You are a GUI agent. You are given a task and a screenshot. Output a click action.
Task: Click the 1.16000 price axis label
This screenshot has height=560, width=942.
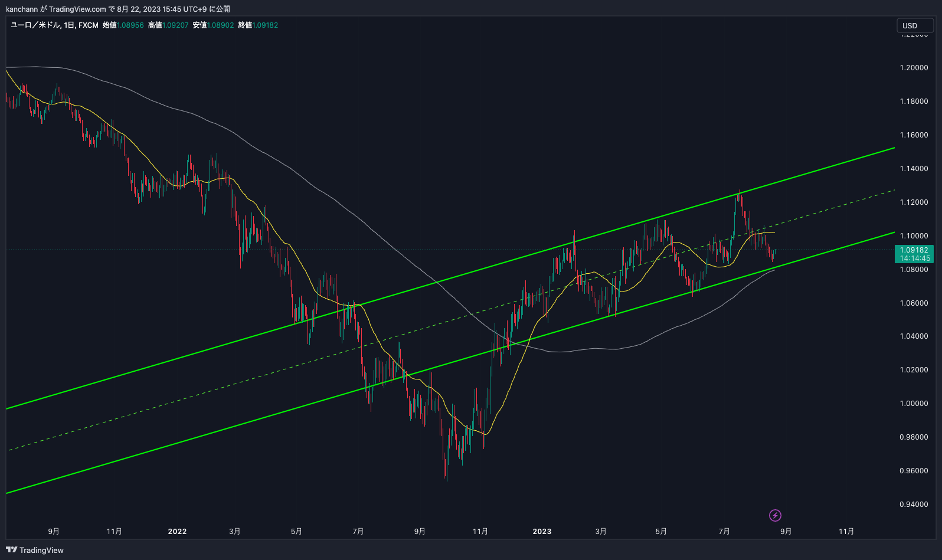(x=914, y=135)
